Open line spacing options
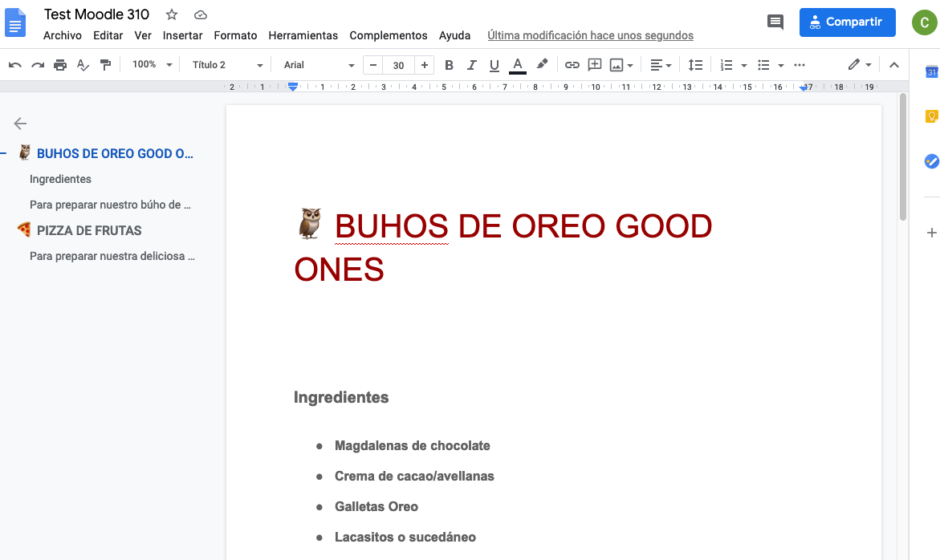The image size is (940, 560). coord(695,65)
